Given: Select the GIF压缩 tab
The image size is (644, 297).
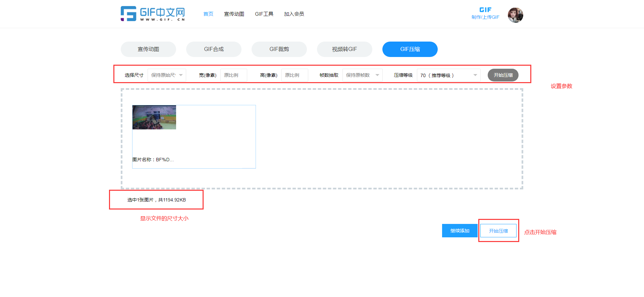Looking at the screenshot, I should click(410, 49).
